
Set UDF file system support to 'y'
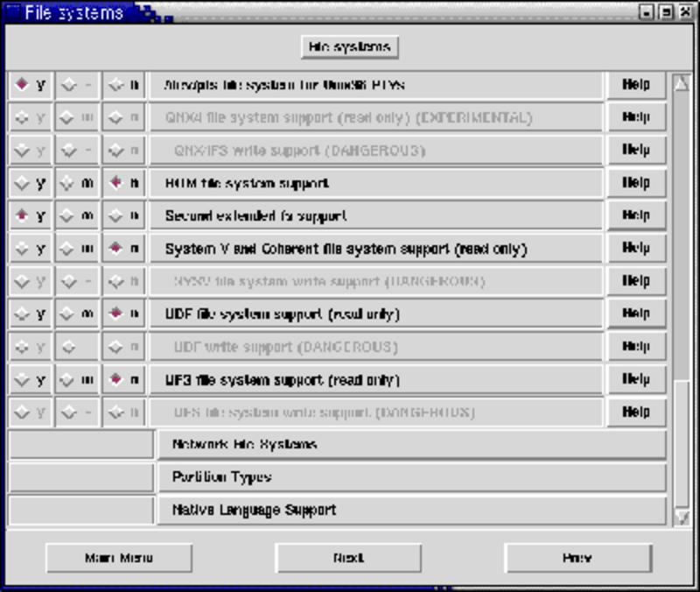pyautogui.click(x=31, y=314)
